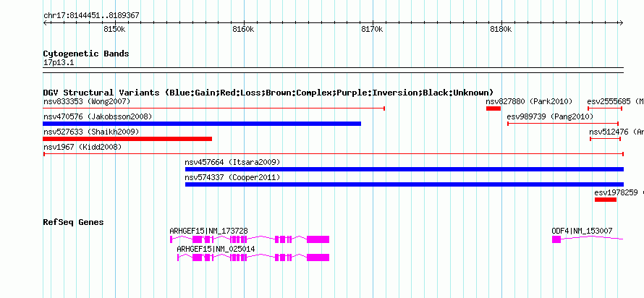Select the small red nsv827880 bar
Image resolution: width=644 pixels, height=298 pixels.
pyautogui.click(x=493, y=108)
